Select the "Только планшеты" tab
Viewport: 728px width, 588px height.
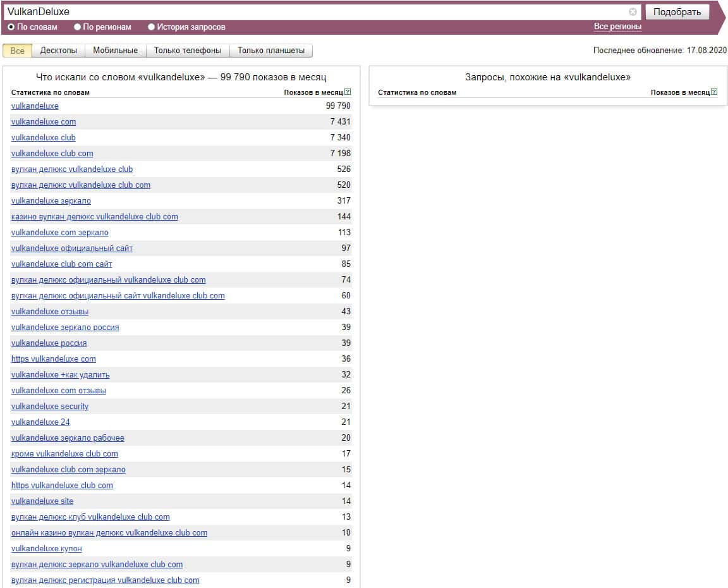coord(270,51)
